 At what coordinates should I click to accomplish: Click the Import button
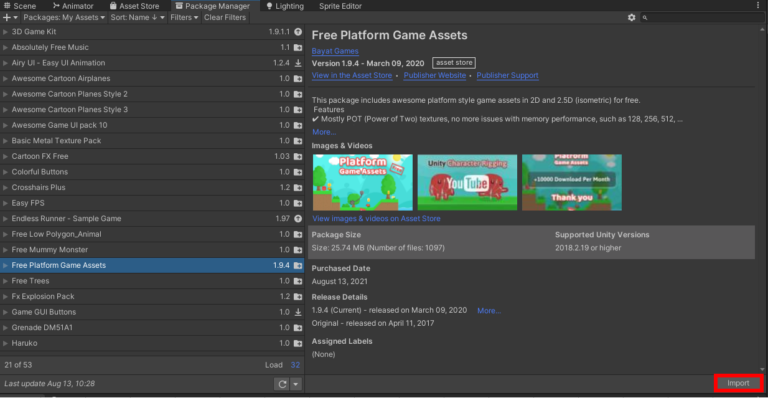738,383
